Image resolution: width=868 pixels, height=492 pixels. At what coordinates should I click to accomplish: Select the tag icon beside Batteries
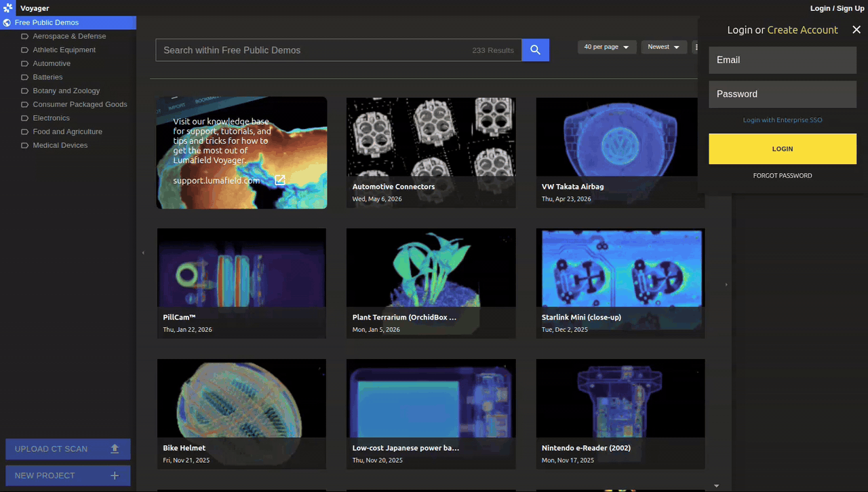coord(24,77)
